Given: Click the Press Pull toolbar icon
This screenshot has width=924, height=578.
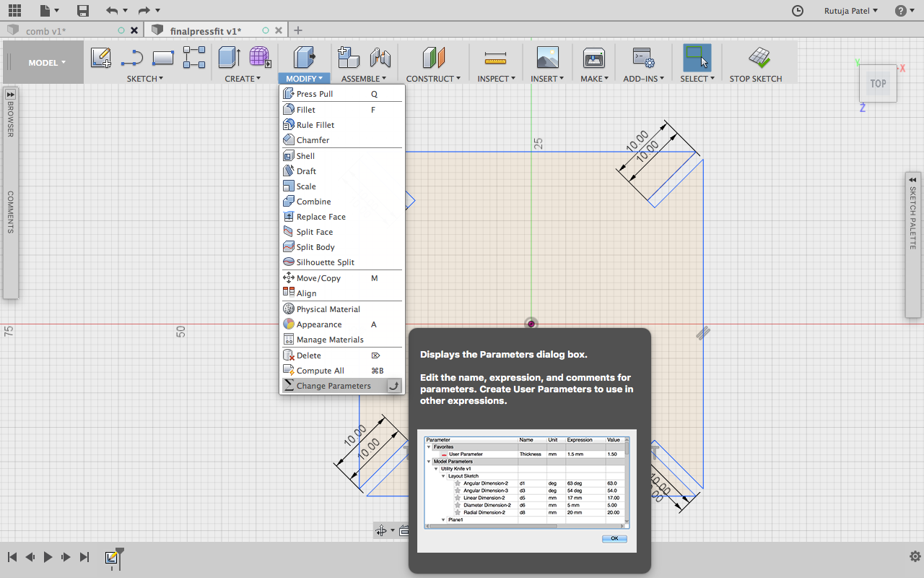Looking at the screenshot, I should click(304, 58).
